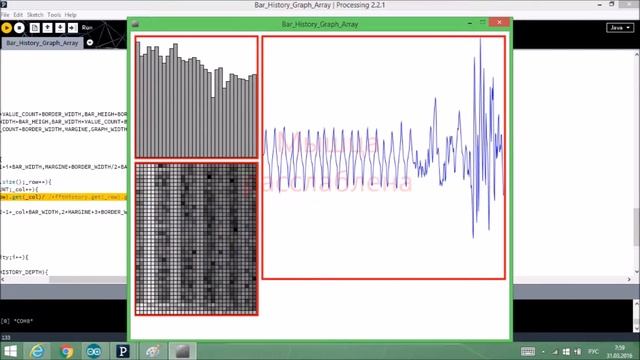Open the Tools menu
This screenshot has width=640, height=360.
coord(54,15)
